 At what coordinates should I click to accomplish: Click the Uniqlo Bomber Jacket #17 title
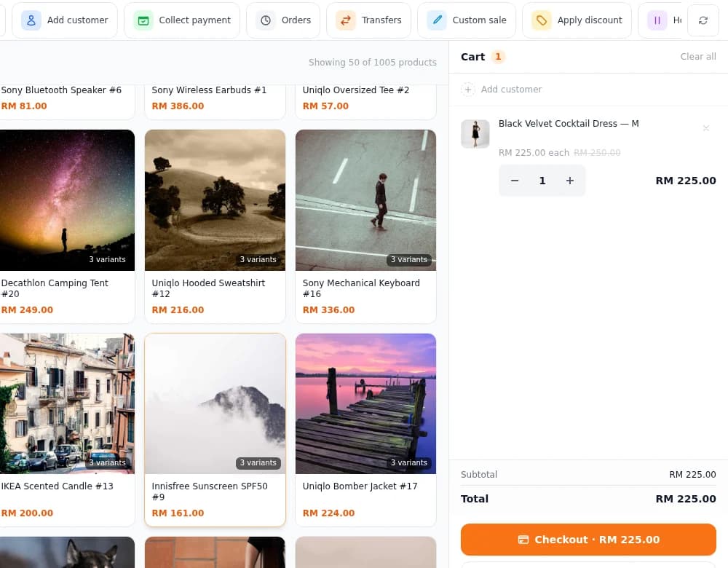coord(360,486)
